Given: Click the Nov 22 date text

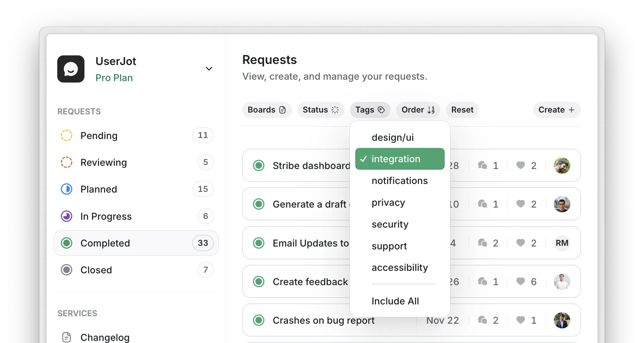Looking at the screenshot, I should (x=443, y=320).
